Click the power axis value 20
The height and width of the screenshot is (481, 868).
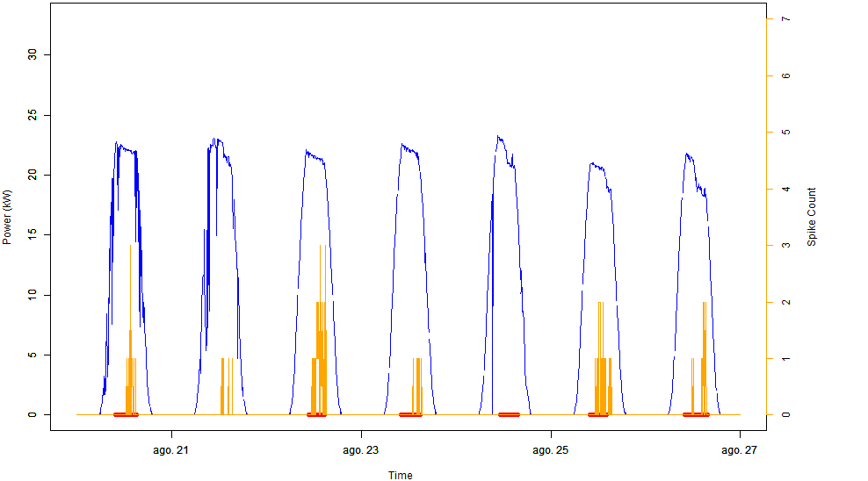click(33, 175)
